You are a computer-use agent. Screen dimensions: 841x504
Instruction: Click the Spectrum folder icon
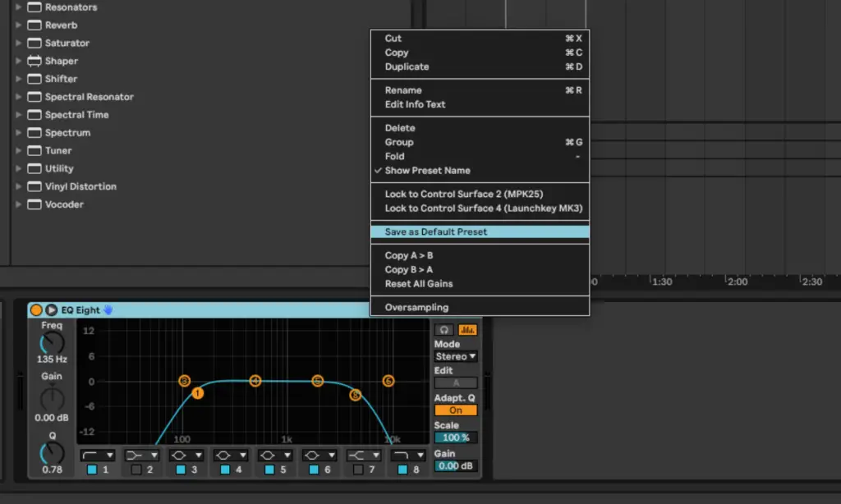coord(34,132)
